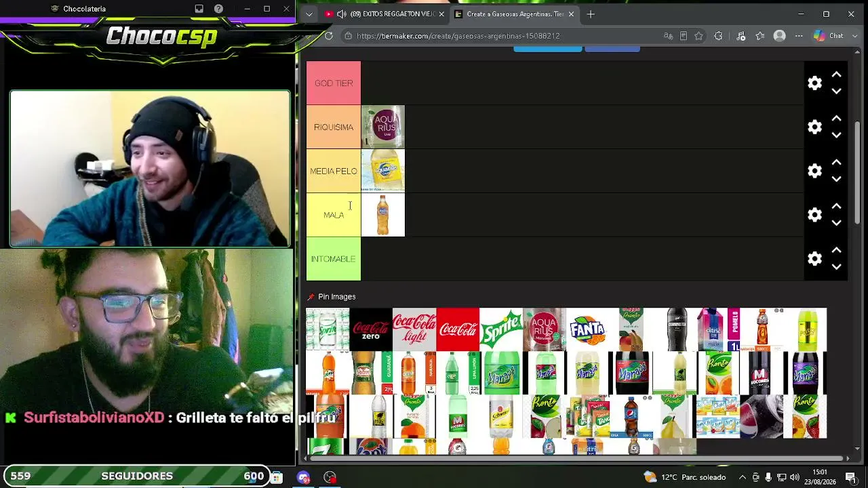Select the orange bottle in MALA tier
Viewport: 868px width, 488px height.
pos(383,215)
